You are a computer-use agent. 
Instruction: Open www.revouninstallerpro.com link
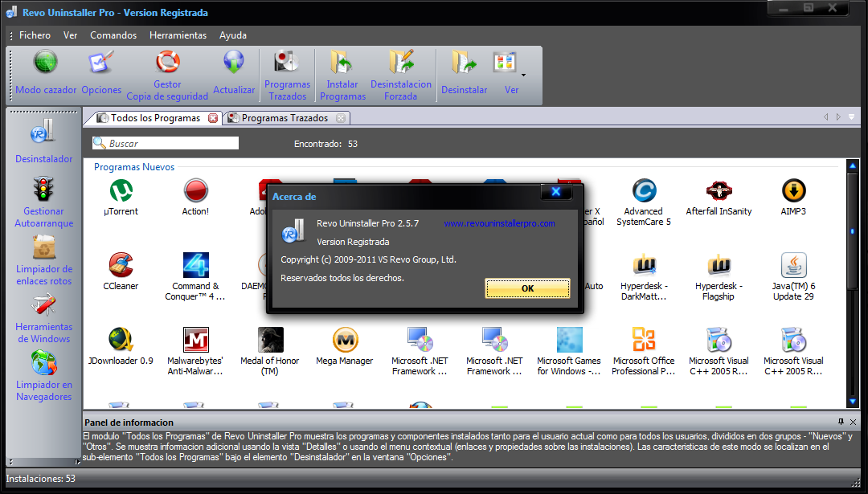[499, 223]
